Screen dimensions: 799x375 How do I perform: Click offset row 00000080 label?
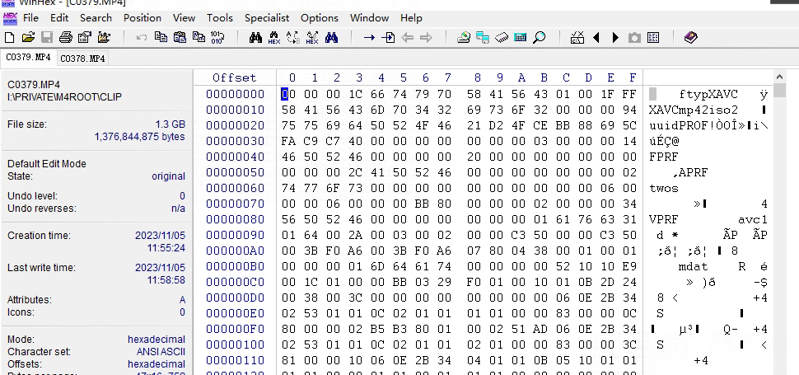point(235,219)
